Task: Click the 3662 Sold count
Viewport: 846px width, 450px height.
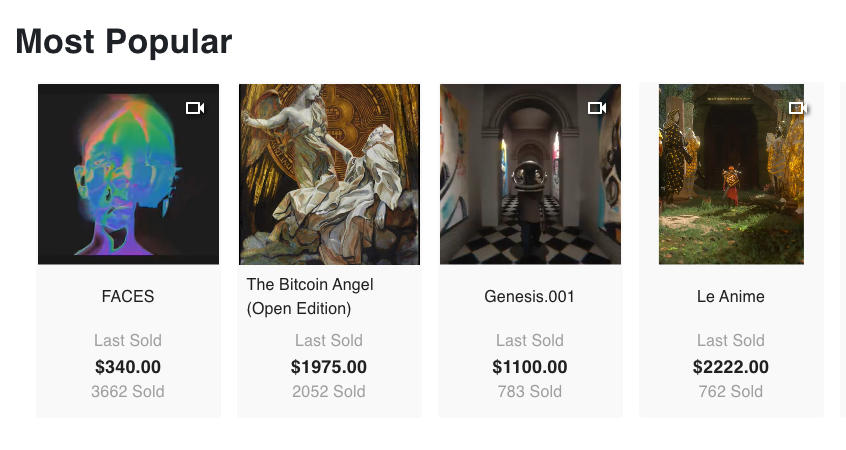Action: click(128, 391)
